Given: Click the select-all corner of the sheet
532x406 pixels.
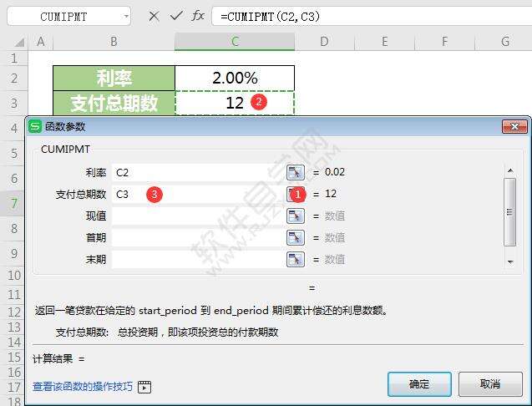Looking at the screenshot, I should (19, 42).
